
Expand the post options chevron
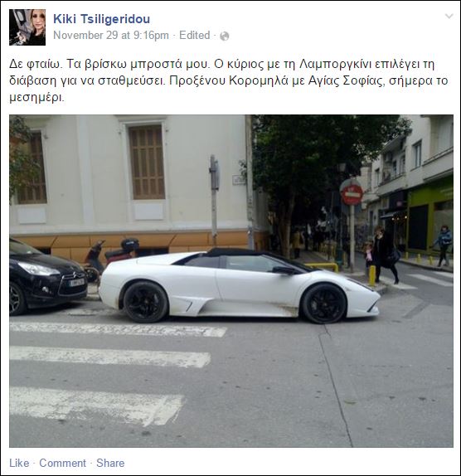click(449, 16)
